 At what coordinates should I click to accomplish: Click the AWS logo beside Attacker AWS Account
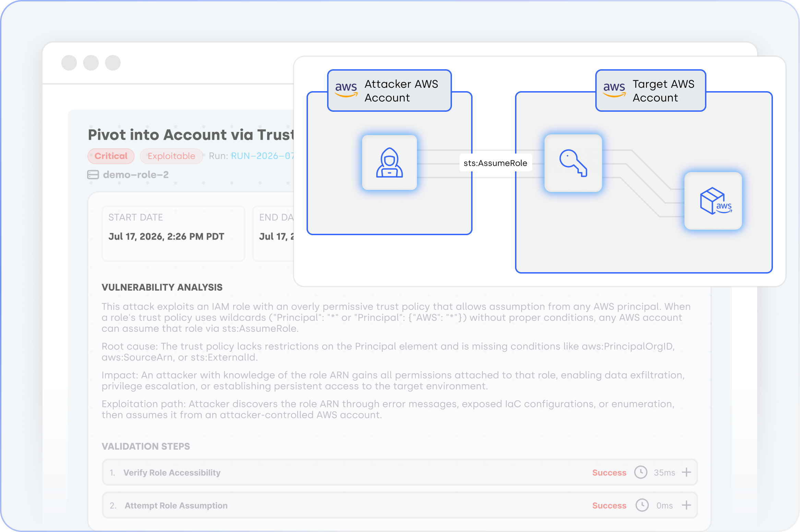tap(346, 90)
